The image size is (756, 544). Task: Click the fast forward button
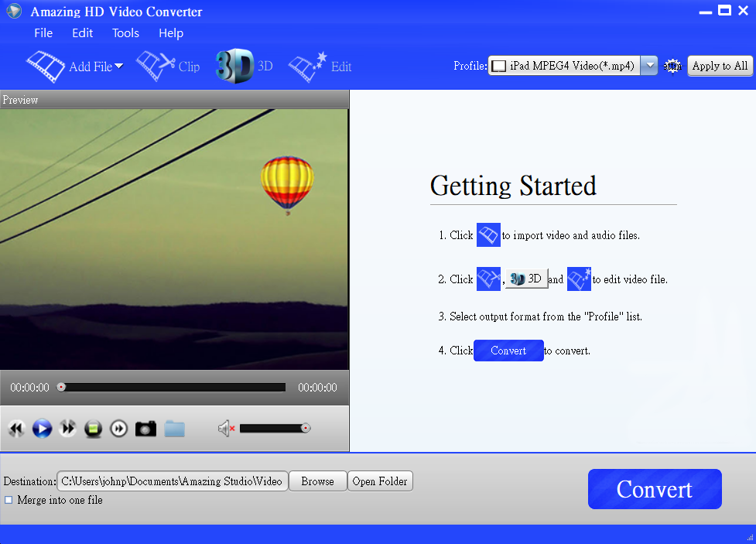(67, 428)
